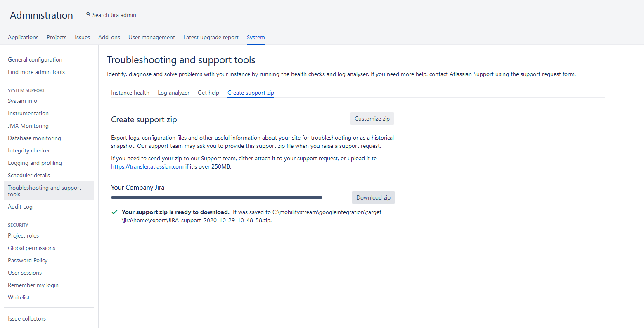Open the Password Policy settings
The image size is (644, 328).
click(x=28, y=260)
